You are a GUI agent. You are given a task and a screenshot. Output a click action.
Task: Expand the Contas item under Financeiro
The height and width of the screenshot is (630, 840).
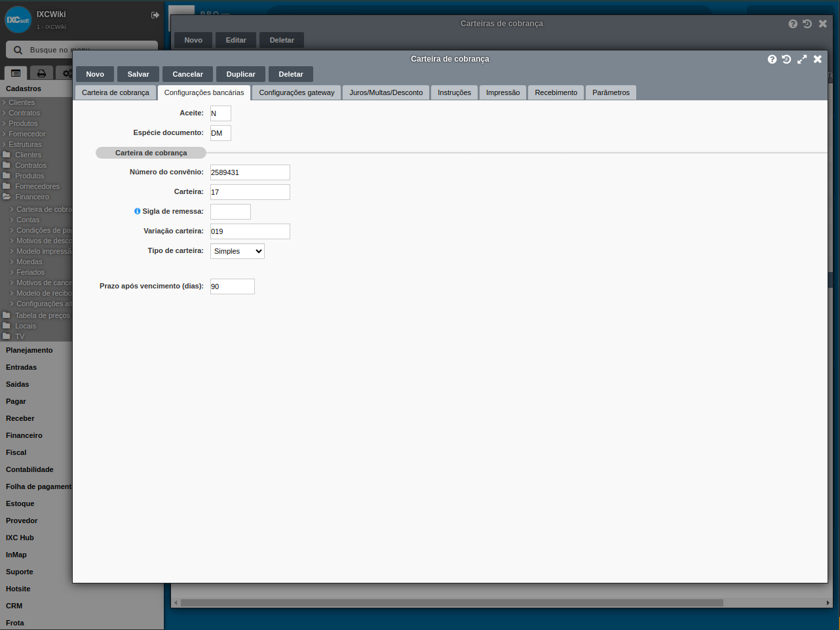tap(24, 220)
